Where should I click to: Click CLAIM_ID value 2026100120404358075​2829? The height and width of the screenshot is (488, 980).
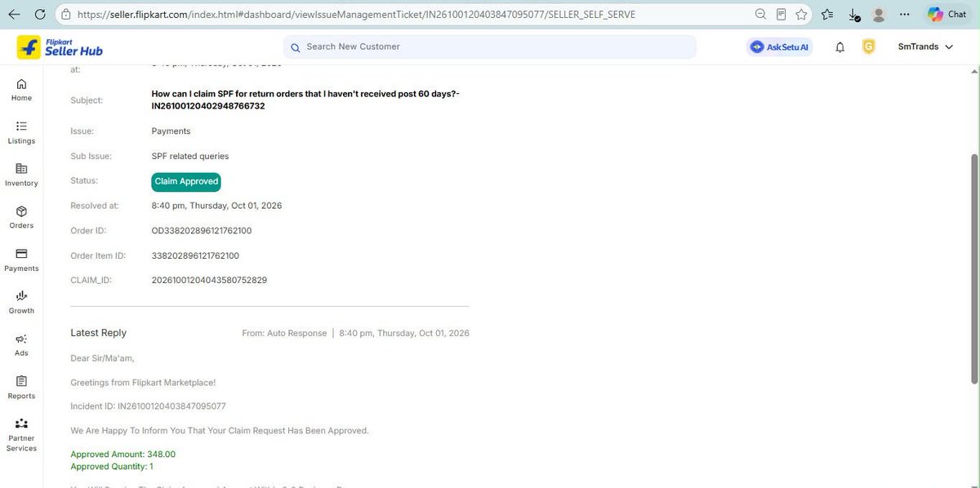209,280
